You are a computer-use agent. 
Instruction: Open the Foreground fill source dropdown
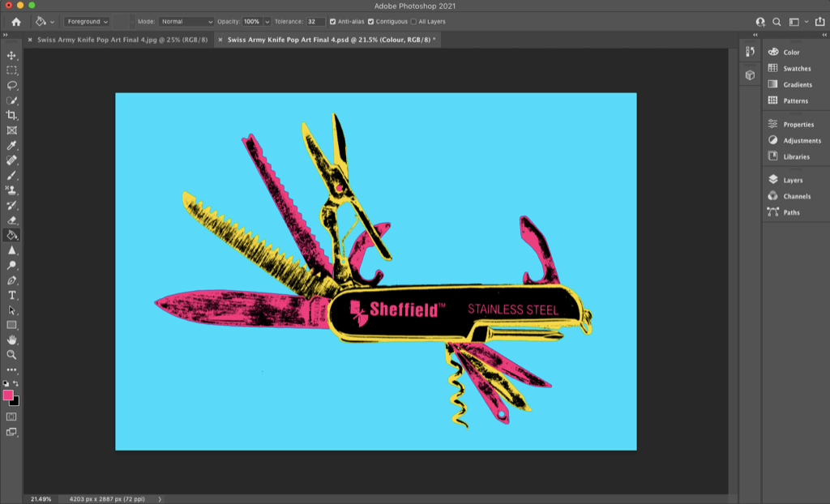[x=86, y=22]
